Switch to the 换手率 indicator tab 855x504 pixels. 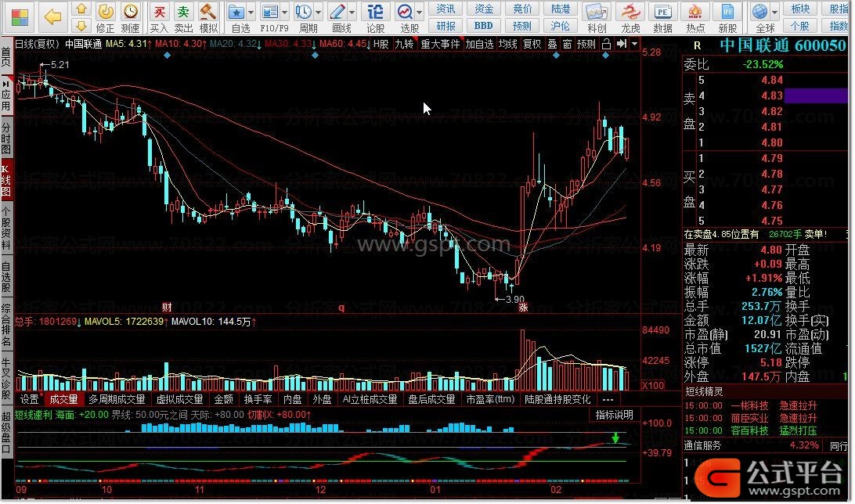[x=258, y=399]
